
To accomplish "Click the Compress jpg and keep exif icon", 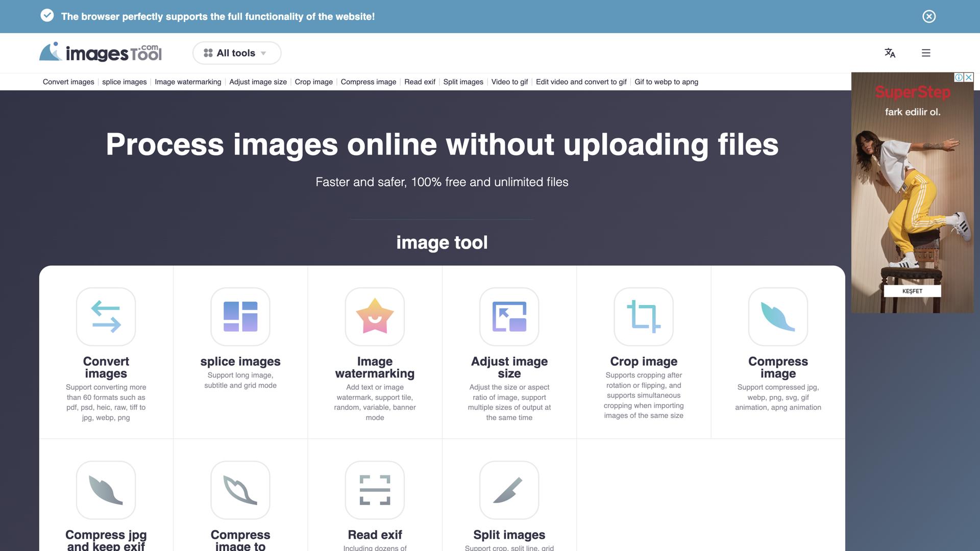I will [106, 490].
